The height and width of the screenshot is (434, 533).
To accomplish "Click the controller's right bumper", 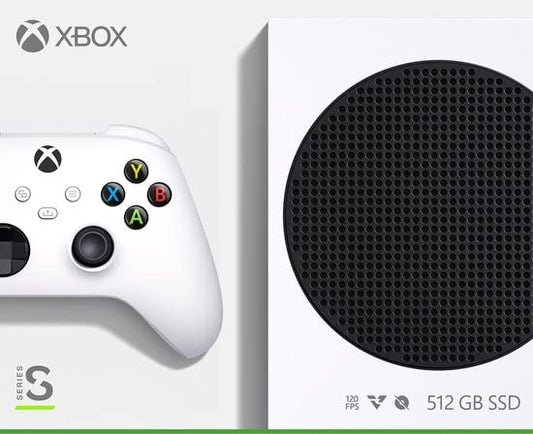I will (136, 136).
